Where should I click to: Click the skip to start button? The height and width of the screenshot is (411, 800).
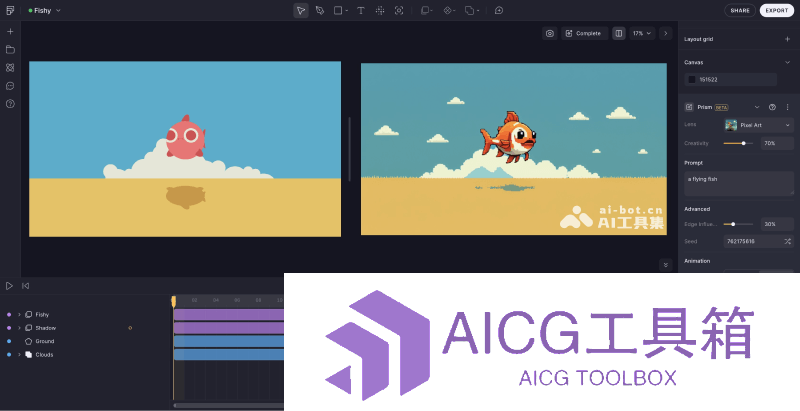point(26,286)
